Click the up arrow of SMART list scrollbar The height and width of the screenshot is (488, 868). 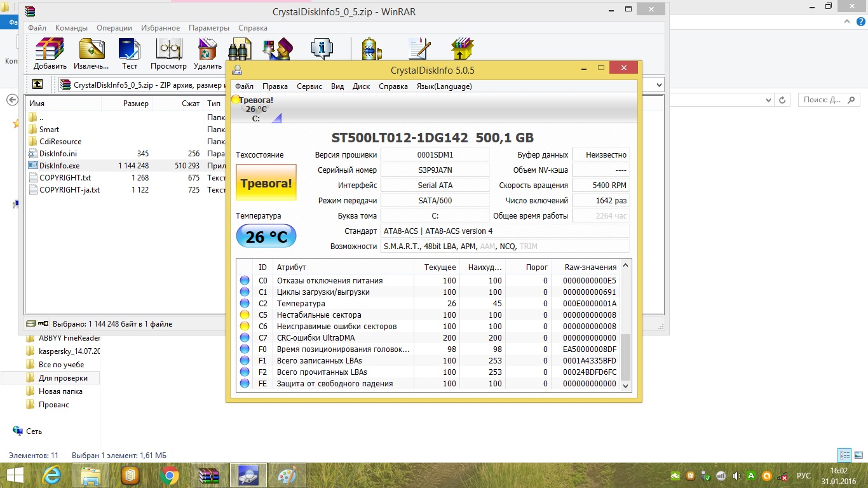click(x=625, y=265)
